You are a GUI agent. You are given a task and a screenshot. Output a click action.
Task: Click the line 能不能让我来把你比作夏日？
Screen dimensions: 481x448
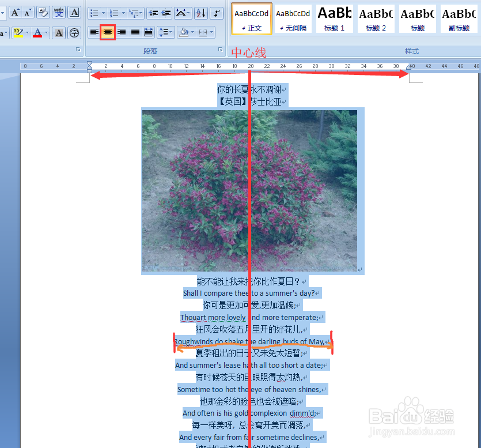(x=248, y=281)
